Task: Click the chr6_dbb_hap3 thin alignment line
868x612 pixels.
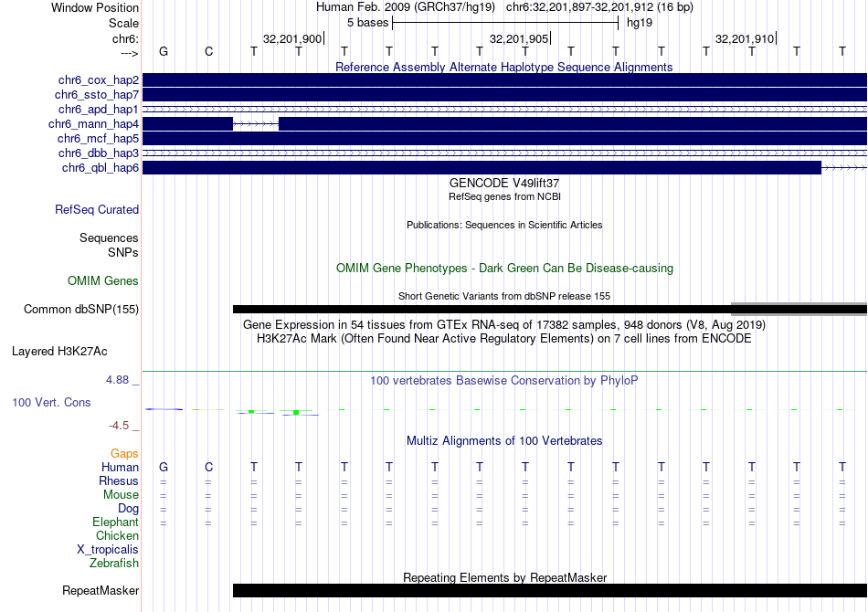Action: pyautogui.click(x=505, y=153)
